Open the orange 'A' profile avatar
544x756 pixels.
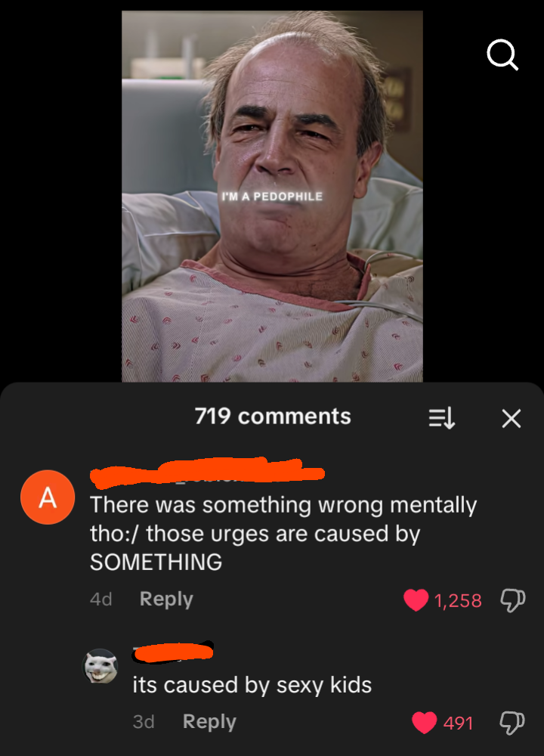tap(48, 497)
